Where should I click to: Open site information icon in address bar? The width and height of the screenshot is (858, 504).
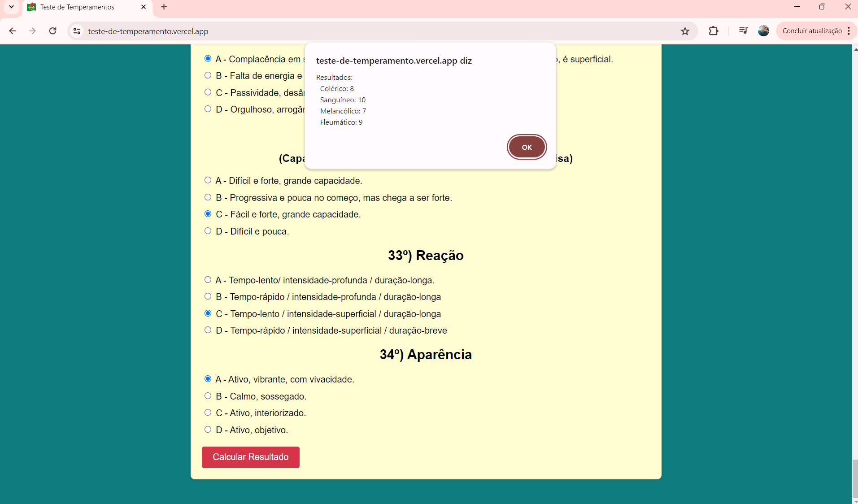(77, 31)
